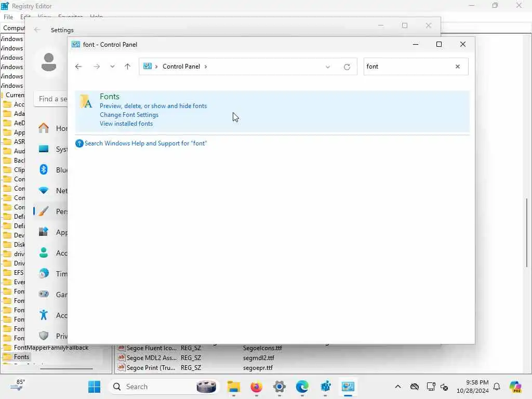The width and height of the screenshot is (532, 399).
Task: Open Settings from the taskbar gear icon
Action: click(x=279, y=387)
